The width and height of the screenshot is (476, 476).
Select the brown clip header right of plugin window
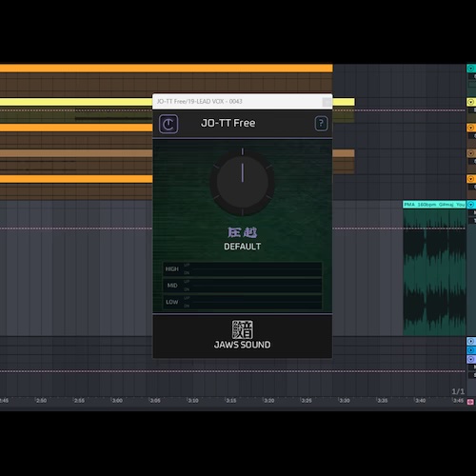(x=344, y=153)
